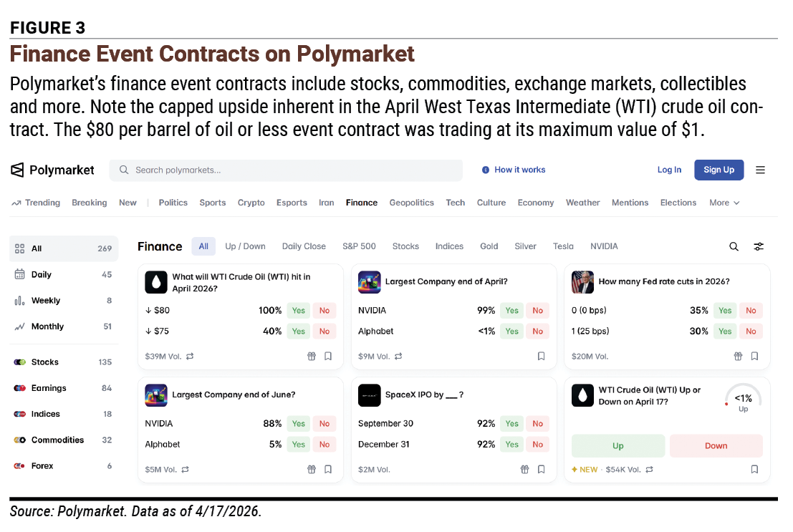Open the hamburger menu icon

(x=760, y=170)
